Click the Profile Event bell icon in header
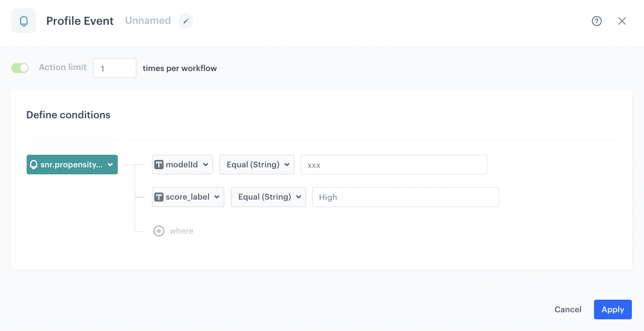Image resolution: width=644 pixels, height=331 pixels. 23,21
